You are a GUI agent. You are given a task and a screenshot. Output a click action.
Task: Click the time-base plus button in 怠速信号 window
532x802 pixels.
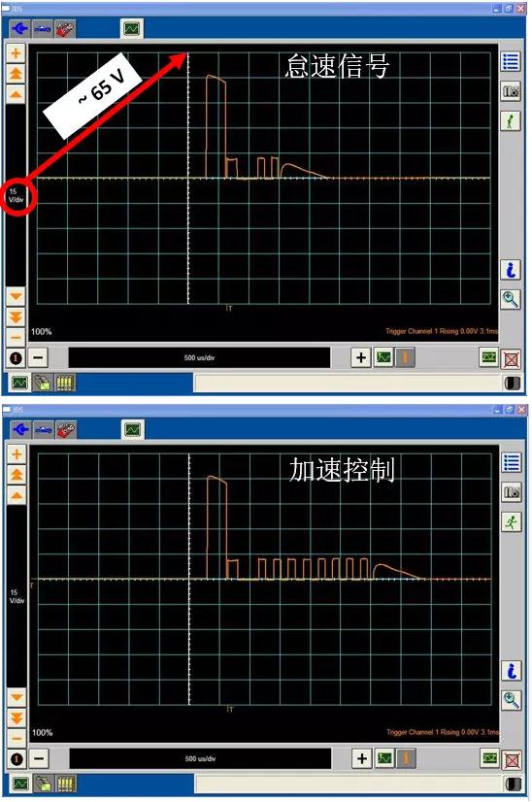click(x=360, y=357)
